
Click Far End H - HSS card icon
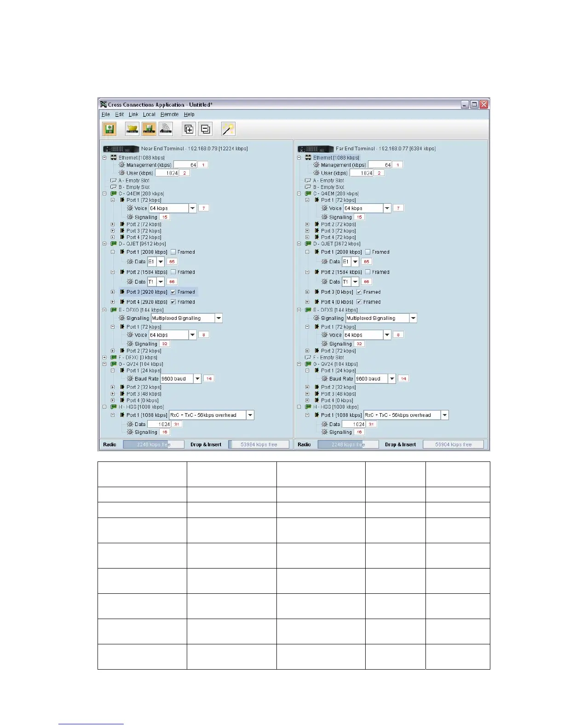tap(308, 407)
